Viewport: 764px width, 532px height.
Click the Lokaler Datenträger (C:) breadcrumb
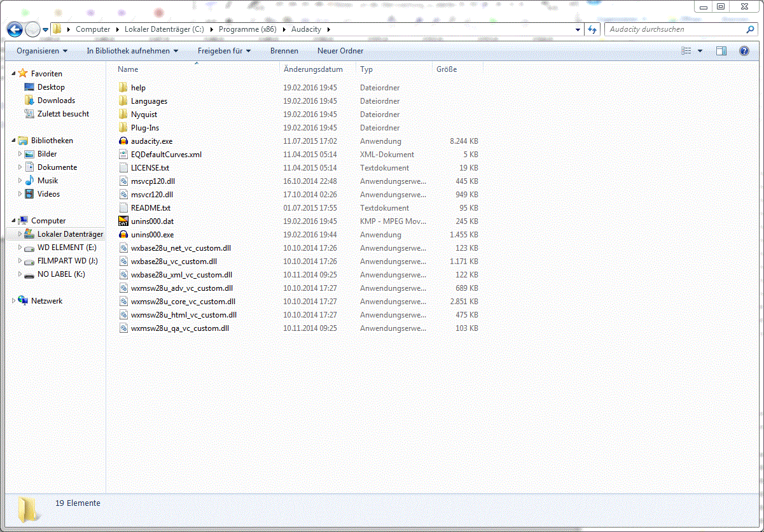point(164,29)
